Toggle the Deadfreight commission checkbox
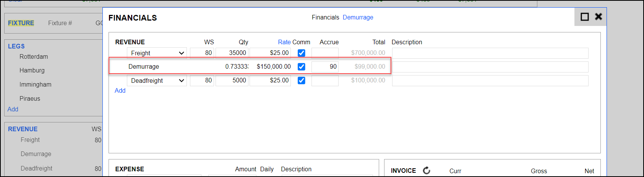Screen dimensions: 644x177 301,80
